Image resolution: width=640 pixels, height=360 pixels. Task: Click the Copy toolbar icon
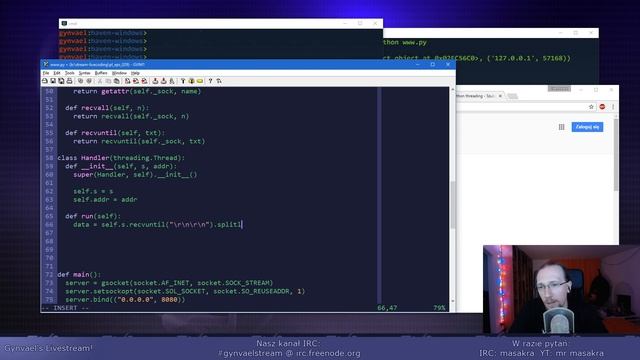108,81
